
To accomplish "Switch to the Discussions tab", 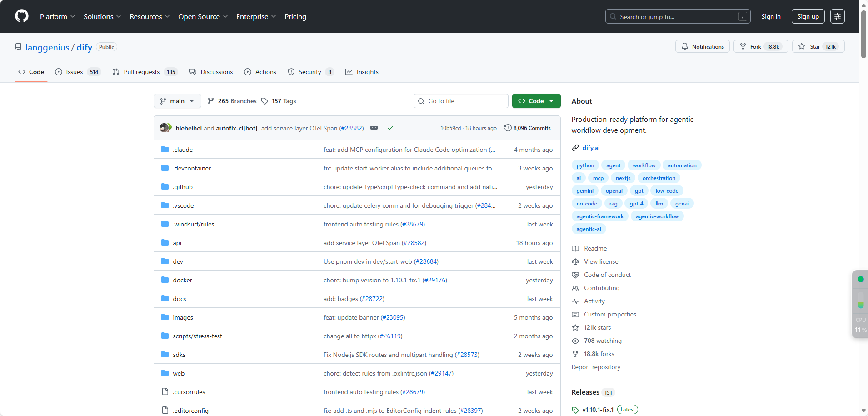I will pos(211,72).
